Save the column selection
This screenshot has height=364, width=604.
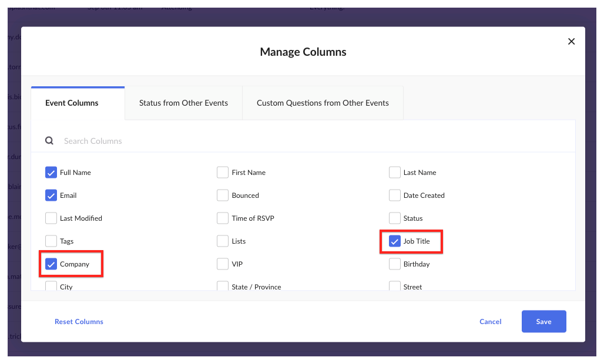click(x=544, y=321)
